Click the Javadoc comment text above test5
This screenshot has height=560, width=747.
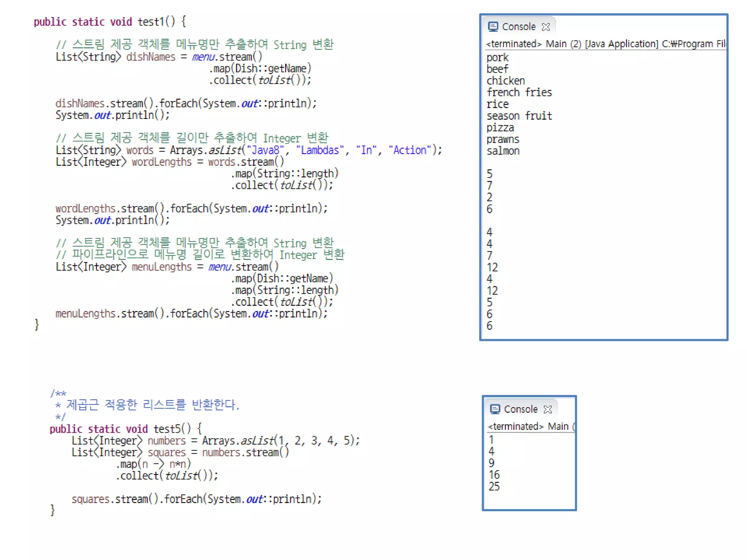(152, 404)
